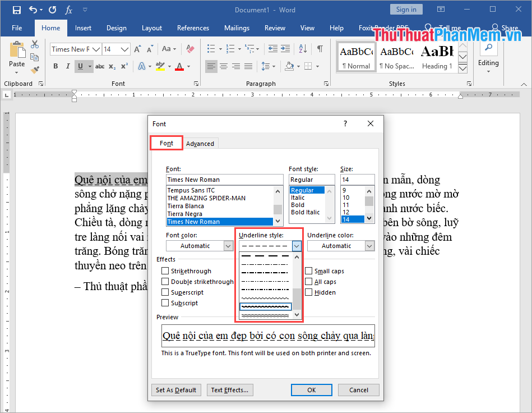Viewport: 532px width, 413px height.
Task: Select Bold Italic in the Font style list
Action: pos(304,212)
